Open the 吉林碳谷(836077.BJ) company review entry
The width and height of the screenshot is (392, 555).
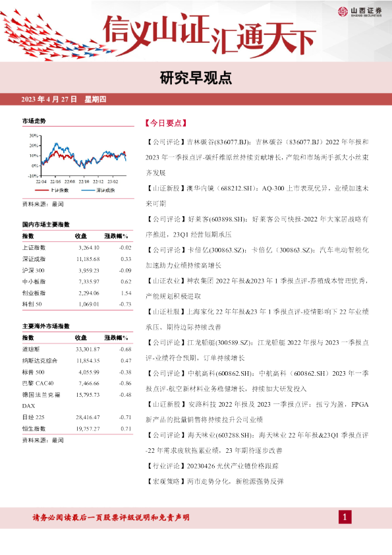(257, 157)
